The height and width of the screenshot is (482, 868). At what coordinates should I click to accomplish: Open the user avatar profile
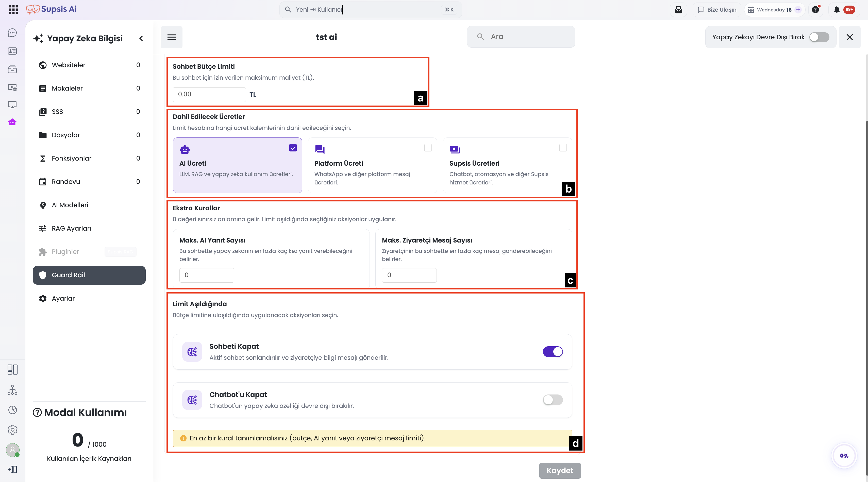point(12,450)
